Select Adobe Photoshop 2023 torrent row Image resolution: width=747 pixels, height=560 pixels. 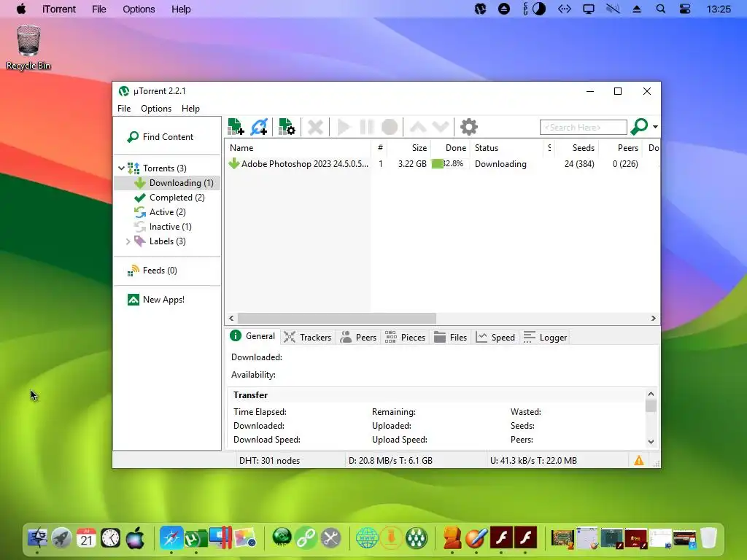(442, 164)
